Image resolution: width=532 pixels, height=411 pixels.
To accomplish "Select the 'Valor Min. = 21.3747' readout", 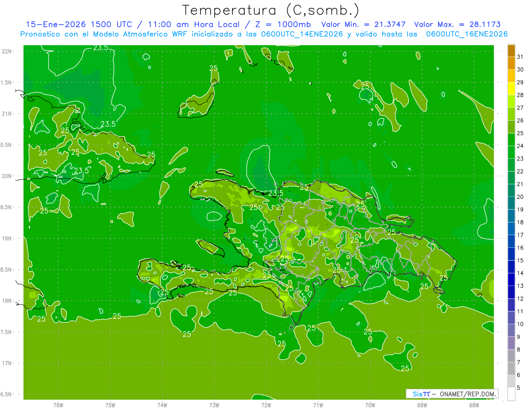I will click(x=364, y=24).
